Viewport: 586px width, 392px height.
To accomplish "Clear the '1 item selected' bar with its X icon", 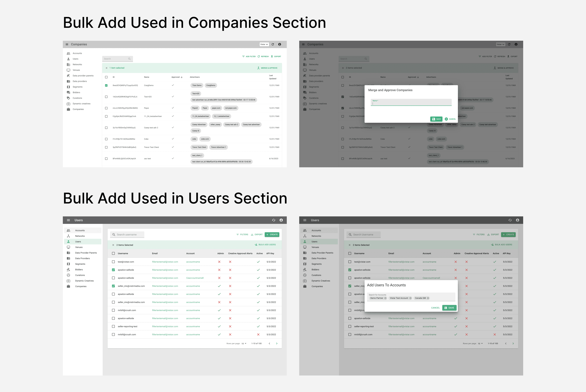I will 107,68.
